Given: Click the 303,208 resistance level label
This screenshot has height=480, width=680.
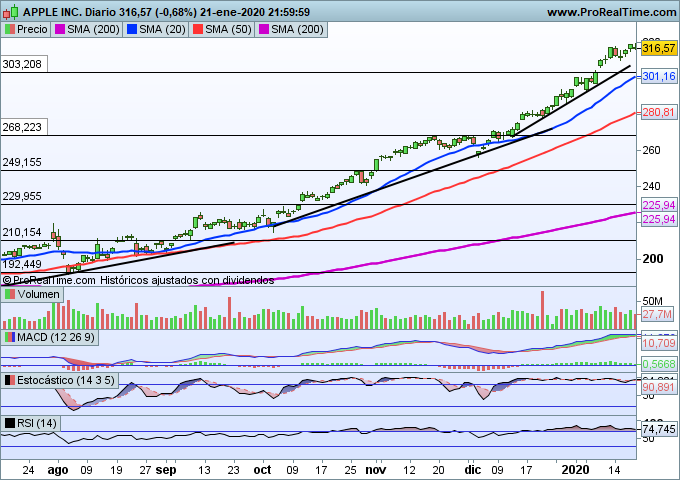Looking at the screenshot, I should tap(22, 65).
